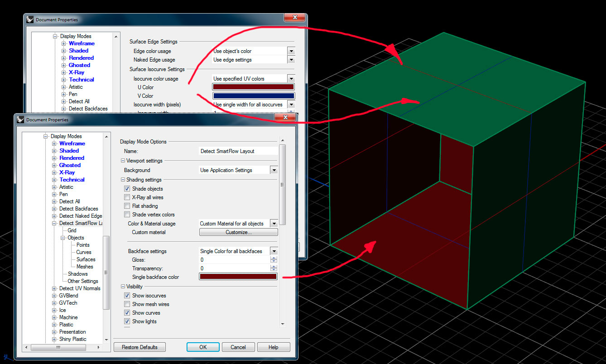Select Shiny Plastic display mode
This screenshot has width=606, height=364.
pyautogui.click(x=73, y=339)
